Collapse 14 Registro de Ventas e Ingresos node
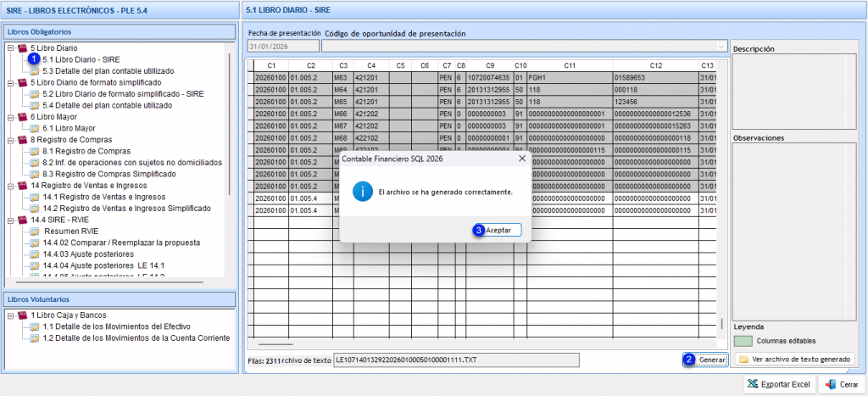The width and height of the screenshot is (868, 396). tap(10, 186)
